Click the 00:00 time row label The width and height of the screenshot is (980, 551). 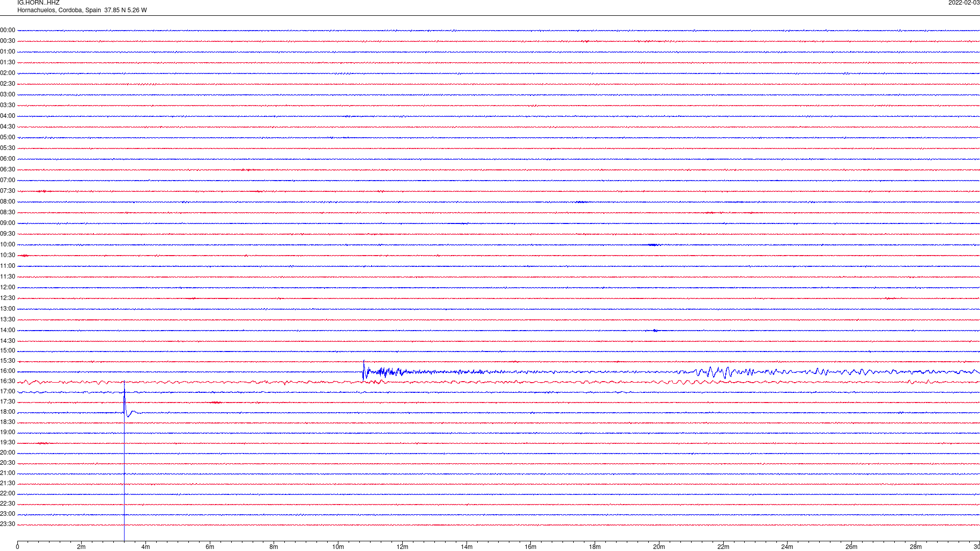pyautogui.click(x=8, y=30)
